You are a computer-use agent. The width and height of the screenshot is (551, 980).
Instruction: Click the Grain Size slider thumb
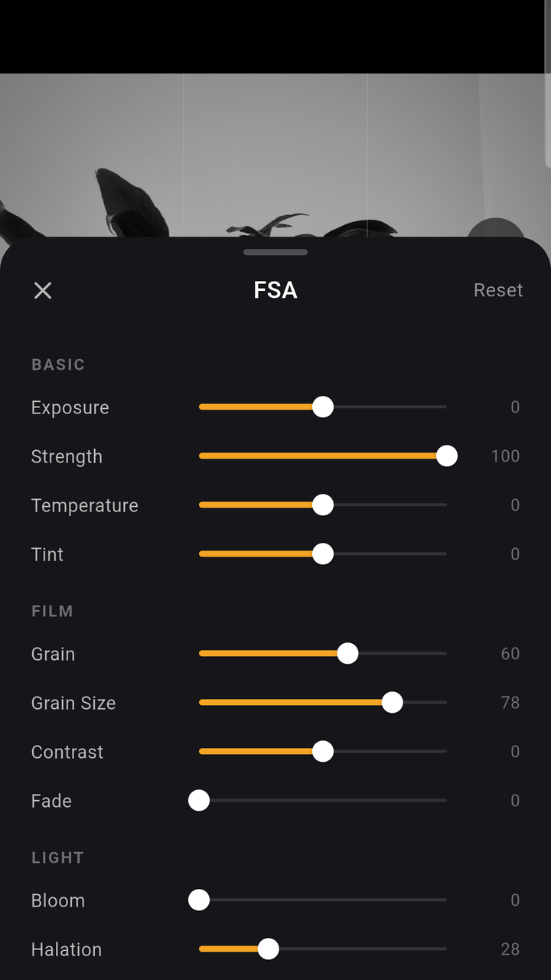coord(393,703)
